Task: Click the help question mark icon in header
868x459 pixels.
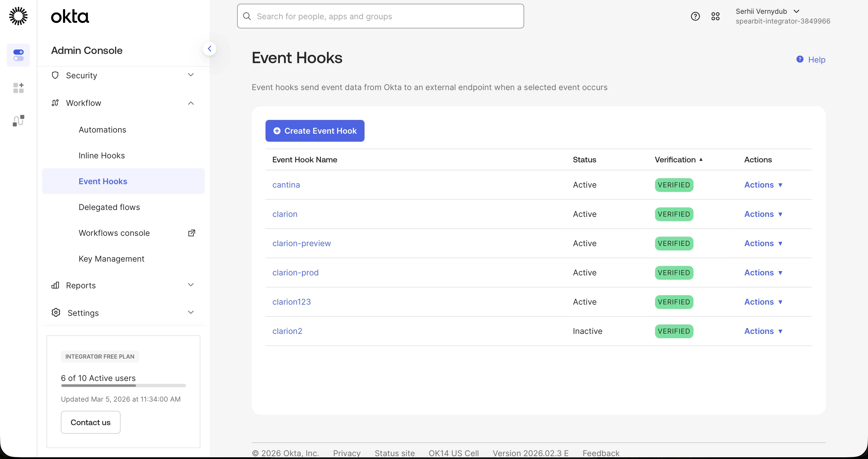Action: (x=695, y=16)
